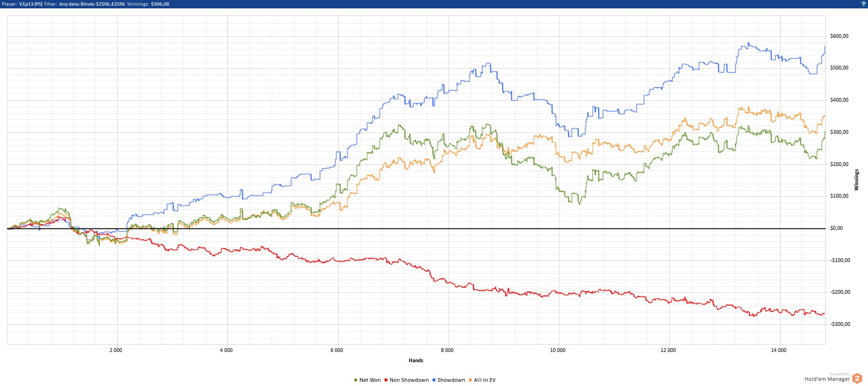
Task: Click the $0,00 baseline axis label
Action: (836, 228)
